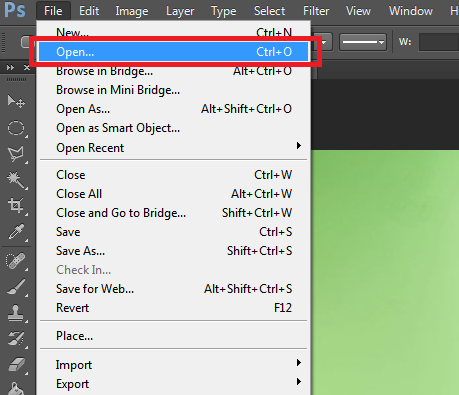
Task: Choose Open... from File menu
Action: pyautogui.click(x=173, y=52)
